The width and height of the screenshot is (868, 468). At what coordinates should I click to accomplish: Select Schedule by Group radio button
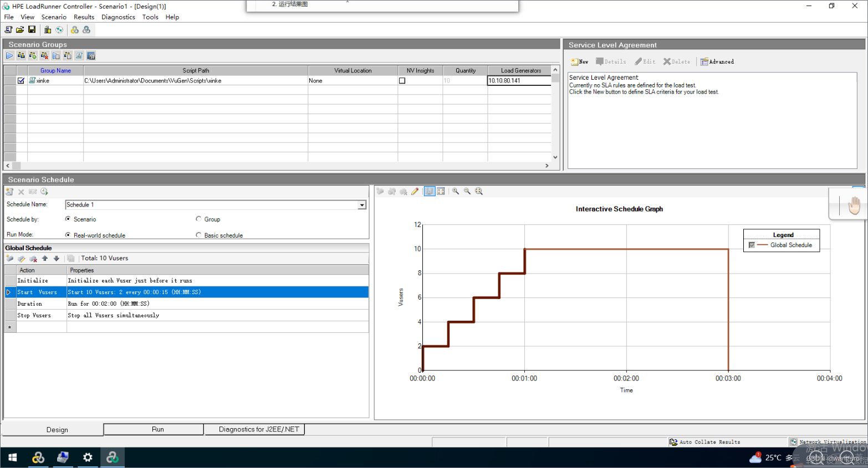[x=198, y=219]
